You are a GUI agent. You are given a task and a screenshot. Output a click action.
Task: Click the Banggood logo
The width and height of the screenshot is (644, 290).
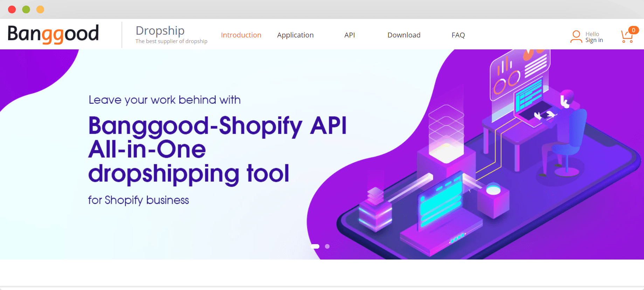pyautogui.click(x=53, y=34)
